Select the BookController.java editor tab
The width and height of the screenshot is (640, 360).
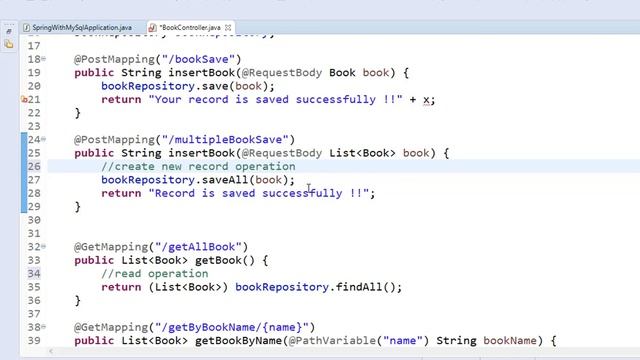(x=189, y=28)
